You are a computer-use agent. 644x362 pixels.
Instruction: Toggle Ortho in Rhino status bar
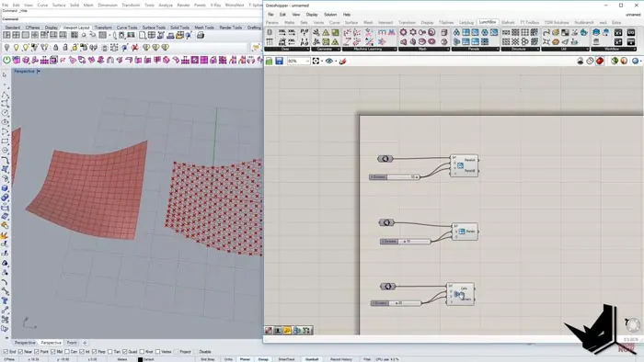coord(228,359)
